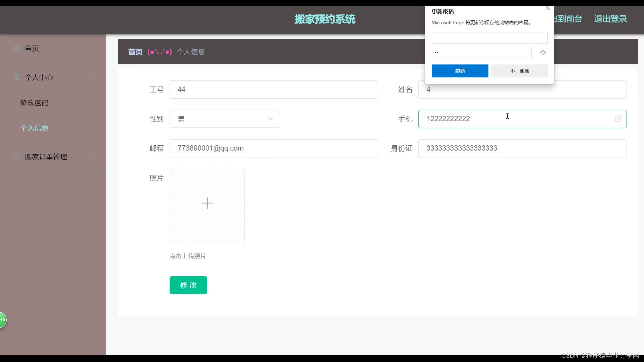Click the blue 更新 button in popup
Image resolution: width=644 pixels, height=362 pixels.
click(x=460, y=71)
